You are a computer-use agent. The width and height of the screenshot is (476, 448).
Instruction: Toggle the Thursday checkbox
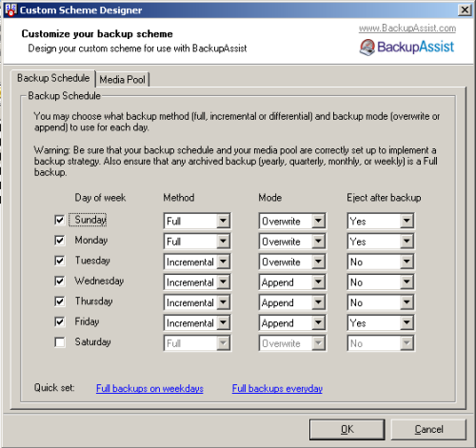[x=60, y=302]
